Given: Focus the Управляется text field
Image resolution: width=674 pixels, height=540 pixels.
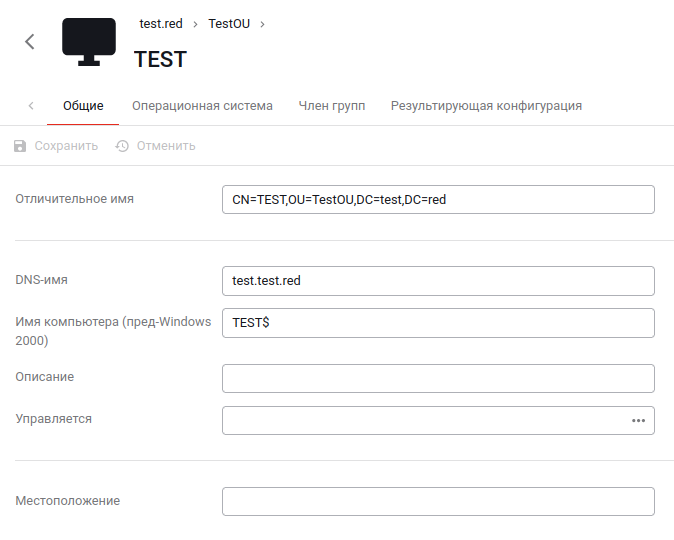Looking at the screenshot, I should tap(420, 421).
